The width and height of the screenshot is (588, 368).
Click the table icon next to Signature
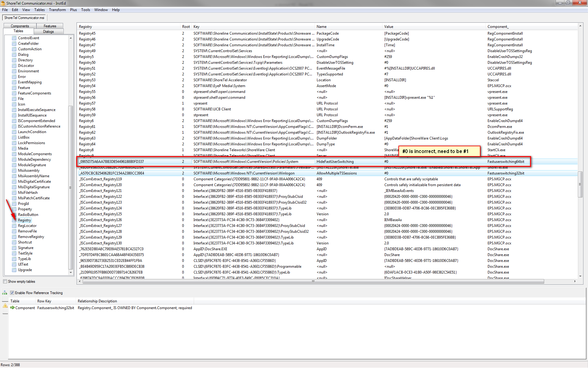[x=14, y=248]
